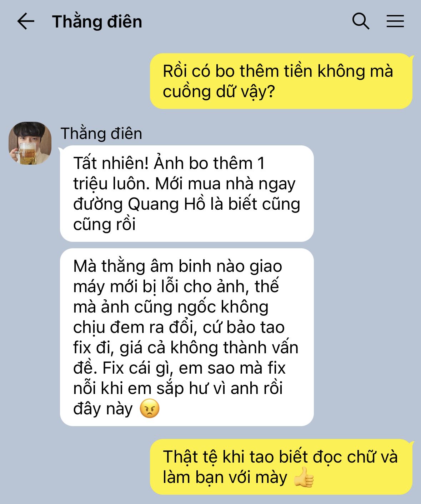Tap the thumbs-up emoji in last message
The image size is (421, 504).
[x=304, y=477]
